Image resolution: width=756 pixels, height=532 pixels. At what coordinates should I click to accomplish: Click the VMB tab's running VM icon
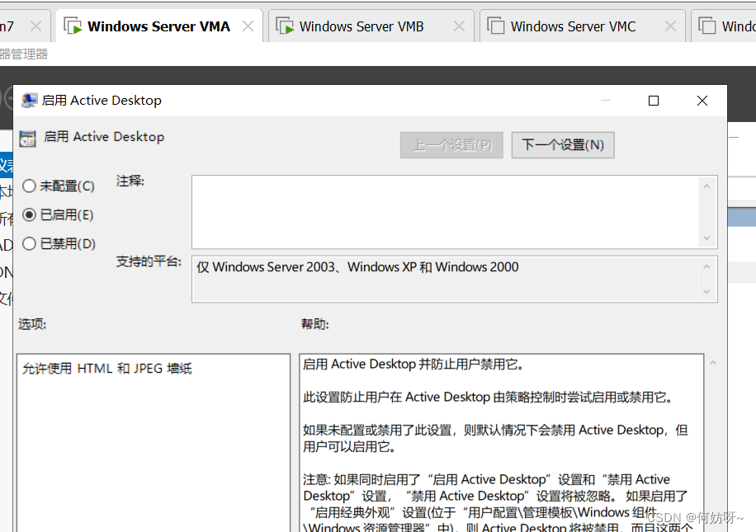(x=285, y=26)
